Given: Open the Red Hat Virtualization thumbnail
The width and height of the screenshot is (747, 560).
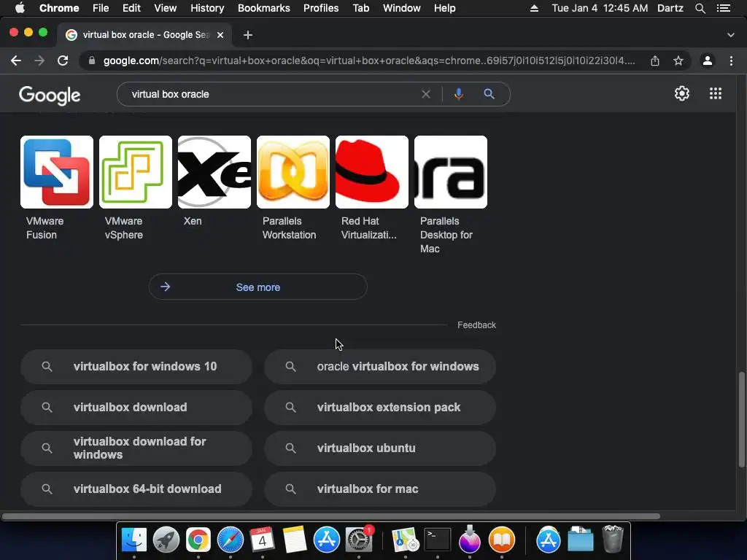Looking at the screenshot, I should click(x=371, y=172).
